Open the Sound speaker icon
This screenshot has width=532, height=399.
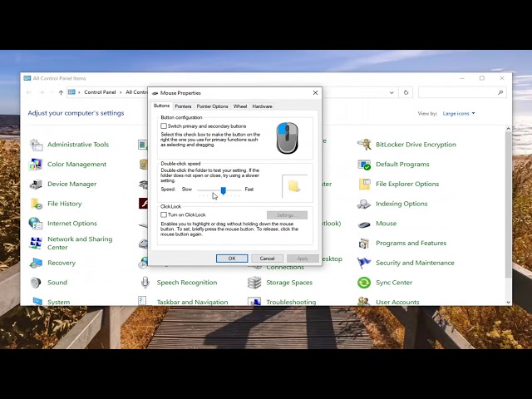36,283
